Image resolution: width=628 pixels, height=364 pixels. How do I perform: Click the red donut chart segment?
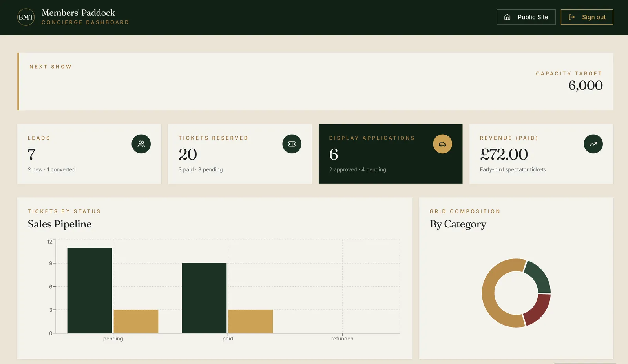coord(539,310)
